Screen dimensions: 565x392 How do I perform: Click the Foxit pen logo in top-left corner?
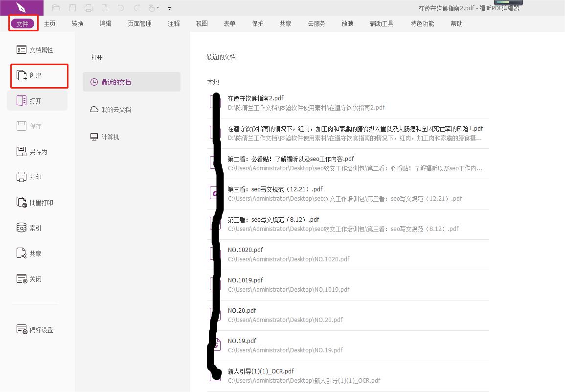(x=22, y=8)
